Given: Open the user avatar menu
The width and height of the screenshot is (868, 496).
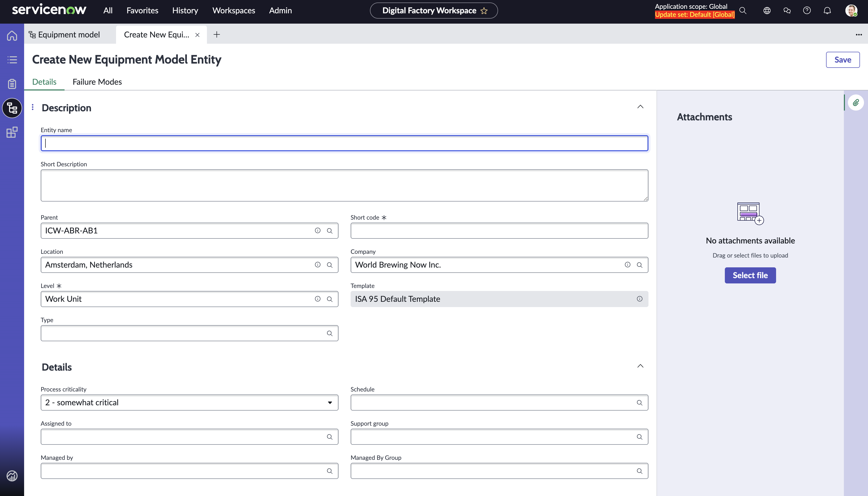Looking at the screenshot, I should [851, 11].
